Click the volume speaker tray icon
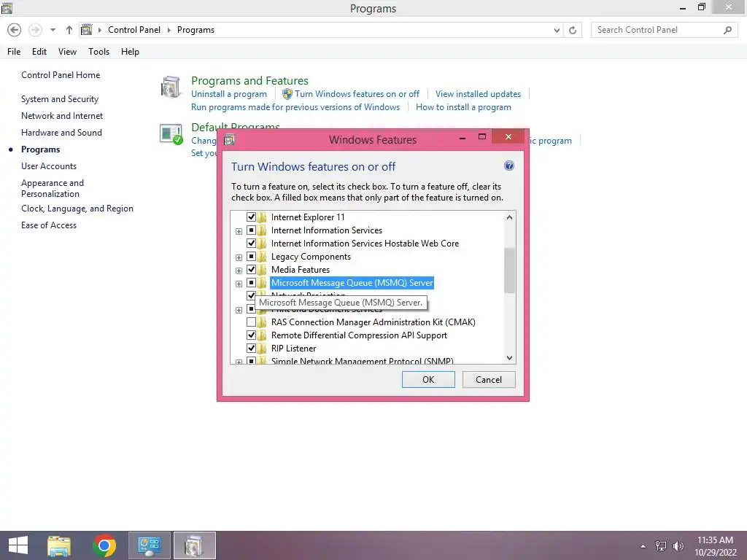This screenshot has height=560, width=747. pos(678,546)
